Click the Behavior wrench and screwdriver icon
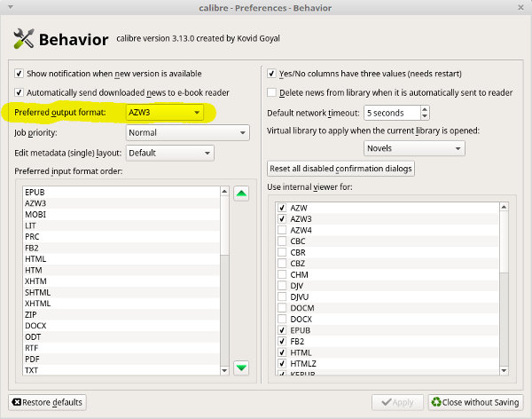Screen dimensions: 532x419 (24, 38)
